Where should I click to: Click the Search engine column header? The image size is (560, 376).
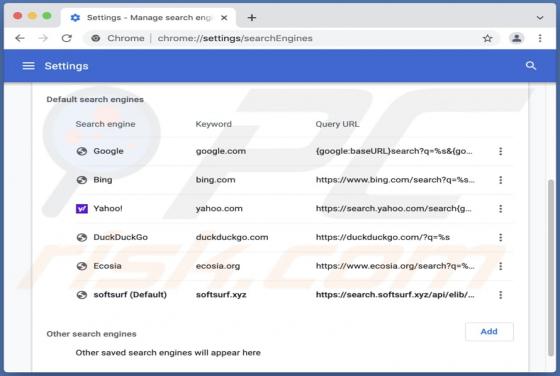(105, 124)
